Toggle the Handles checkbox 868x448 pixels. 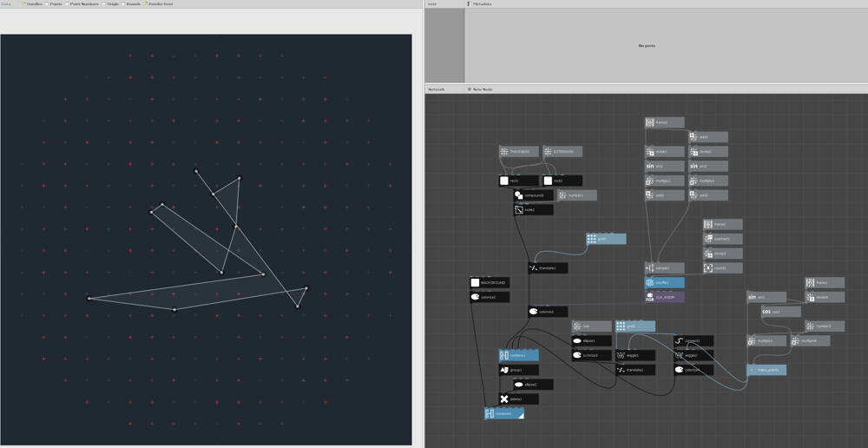(x=23, y=3)
